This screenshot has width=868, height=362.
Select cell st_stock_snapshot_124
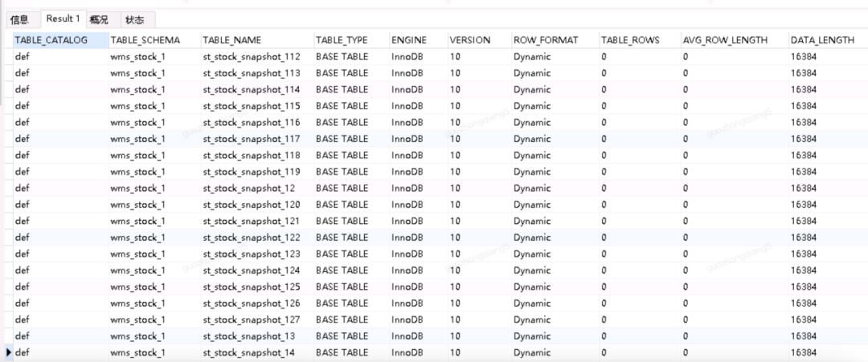point(257,270)
